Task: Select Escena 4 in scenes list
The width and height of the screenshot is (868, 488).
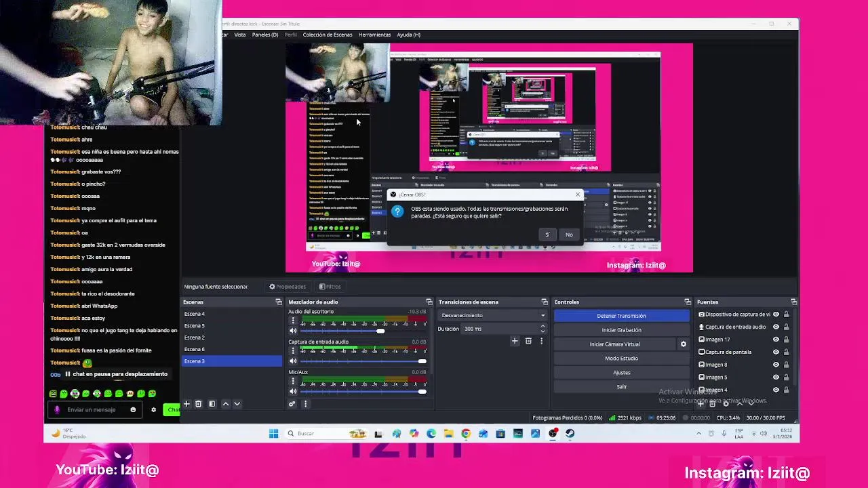Action: click(x=232, y=314)
